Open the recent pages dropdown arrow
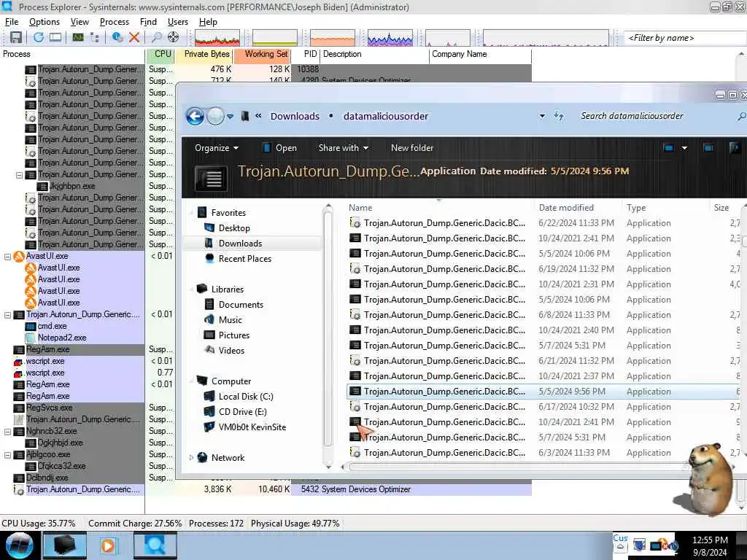 click(230, 116)
